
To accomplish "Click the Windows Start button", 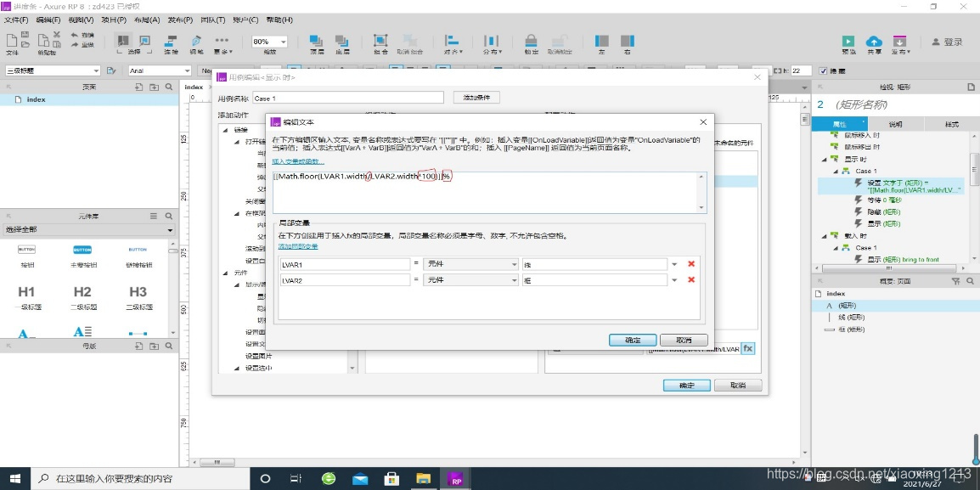I will tap(15, 479).
